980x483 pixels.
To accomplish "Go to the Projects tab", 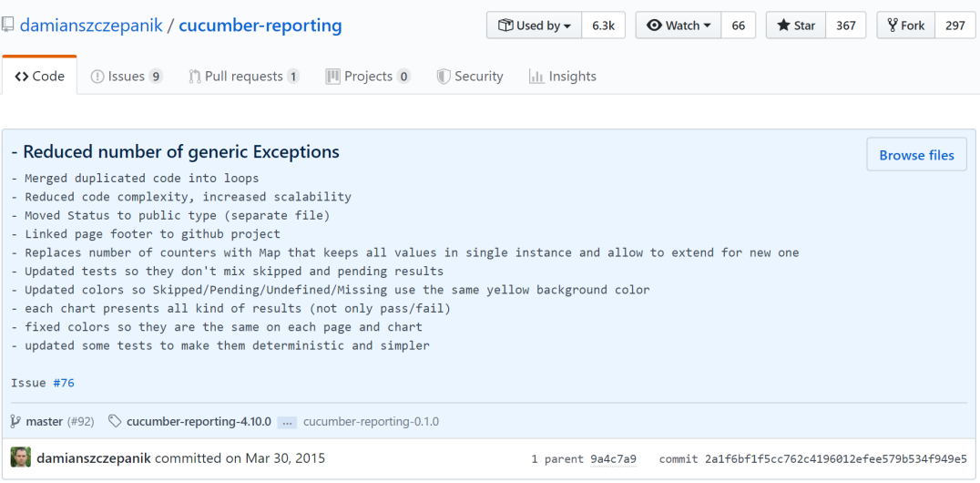I will click(x=367, y=77).
